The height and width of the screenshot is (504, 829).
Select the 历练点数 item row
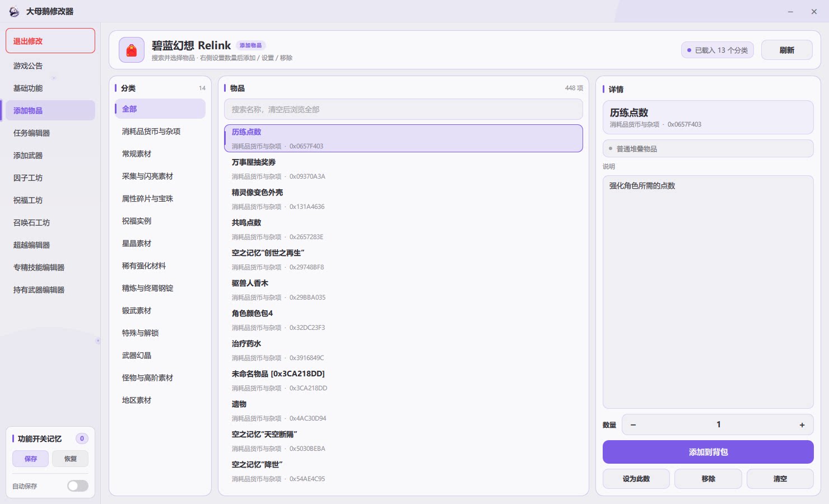pyautogui.click(x=403, y=138)
